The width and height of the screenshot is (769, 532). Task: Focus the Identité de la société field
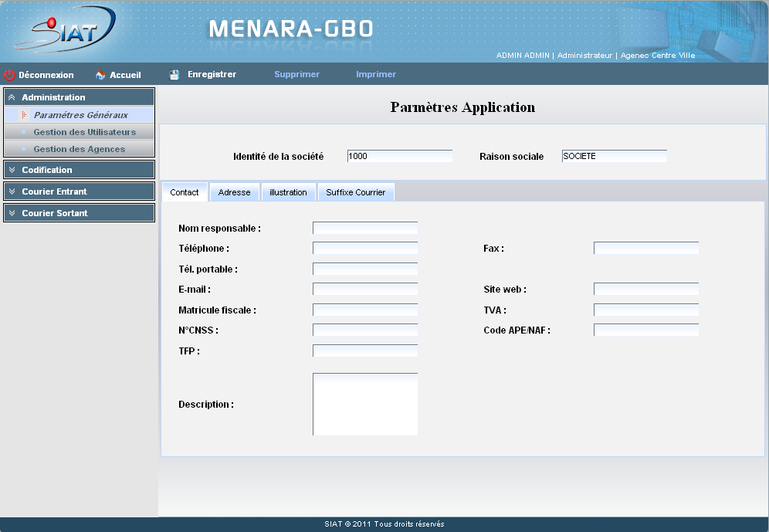coord(400,156)
